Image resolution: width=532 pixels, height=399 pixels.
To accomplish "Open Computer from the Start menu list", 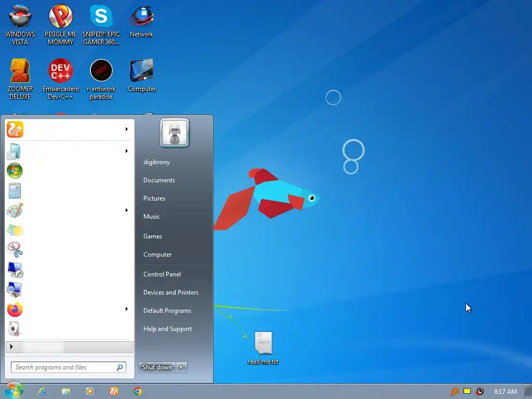I will [x=157, y=255].
